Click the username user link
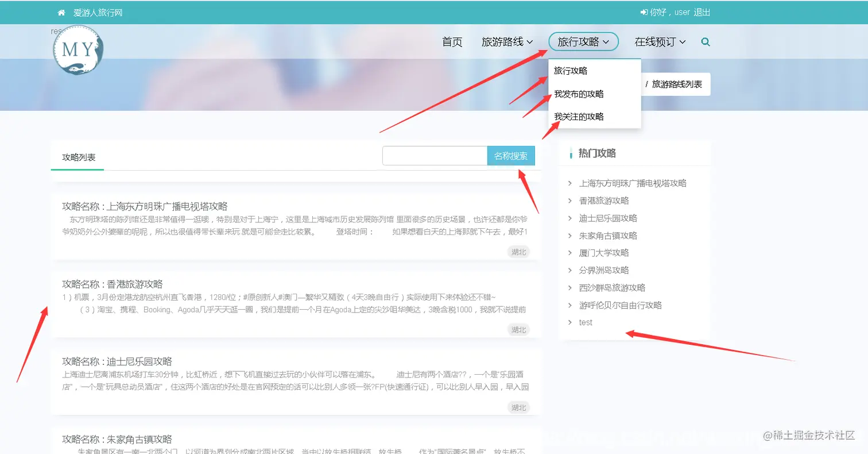868x454 pixels. click(x=682, y=12)
